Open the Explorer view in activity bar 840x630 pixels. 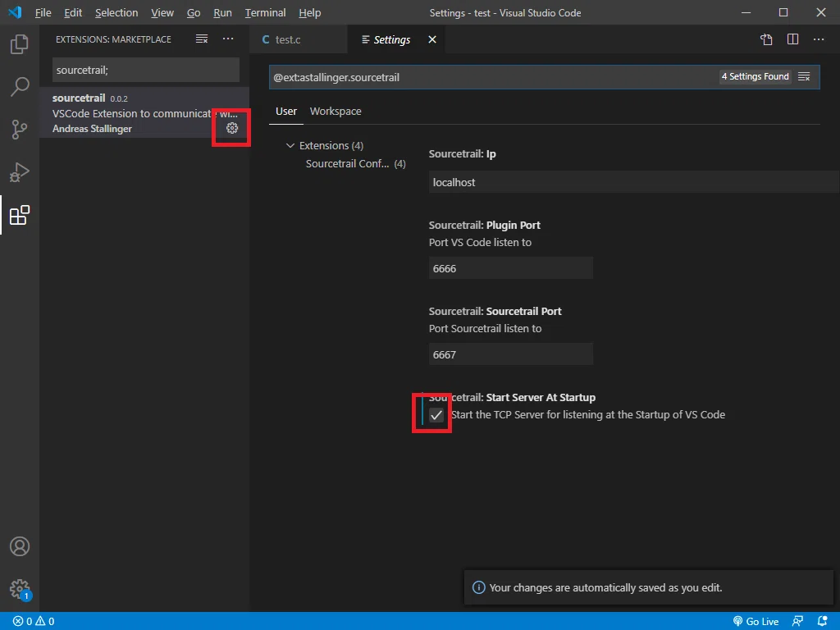(x=20, y=44)
